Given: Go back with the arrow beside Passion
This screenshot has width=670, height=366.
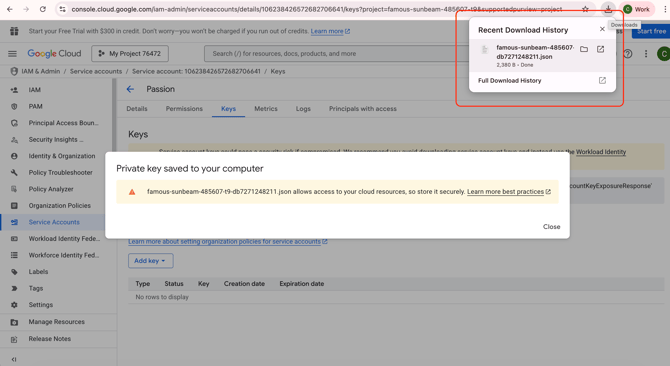Looking at the screenshot, I should tap(130, 89).
